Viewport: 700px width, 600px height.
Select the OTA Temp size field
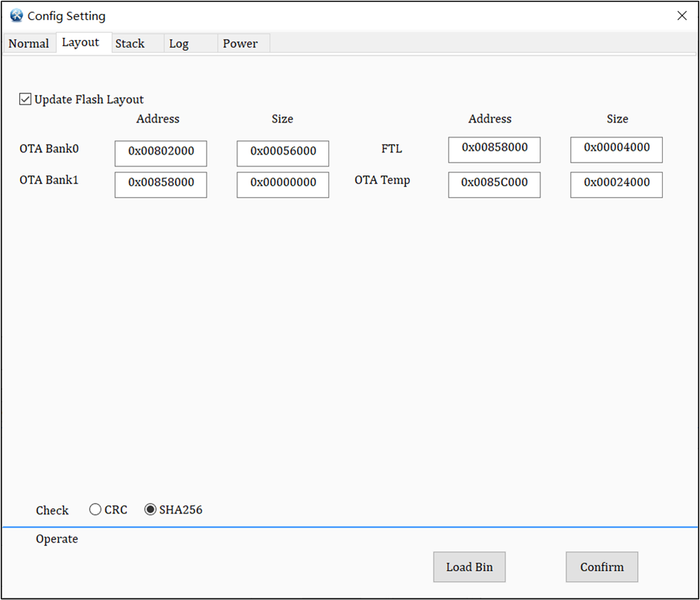tap(616, 184)
